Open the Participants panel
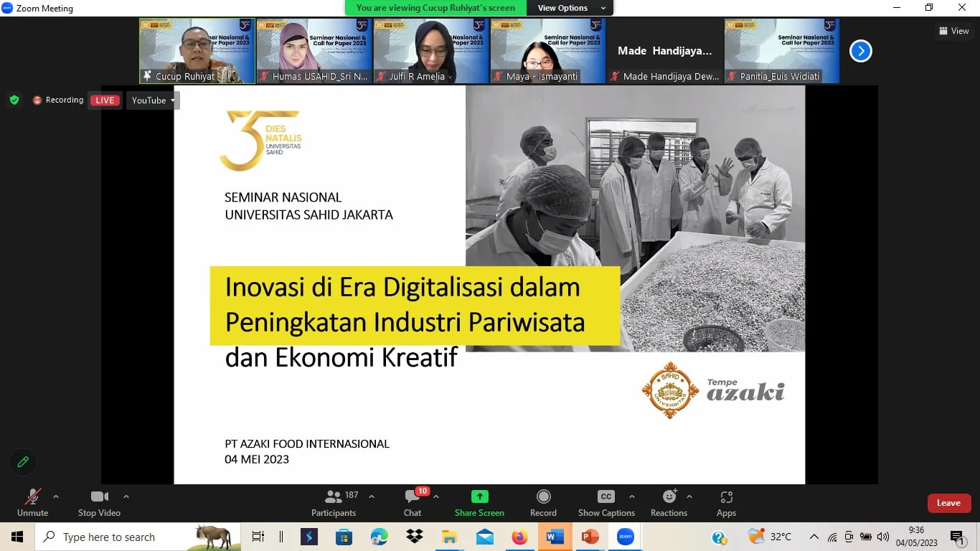The height and width of the screenshot is (551, 980). point(334,503)
